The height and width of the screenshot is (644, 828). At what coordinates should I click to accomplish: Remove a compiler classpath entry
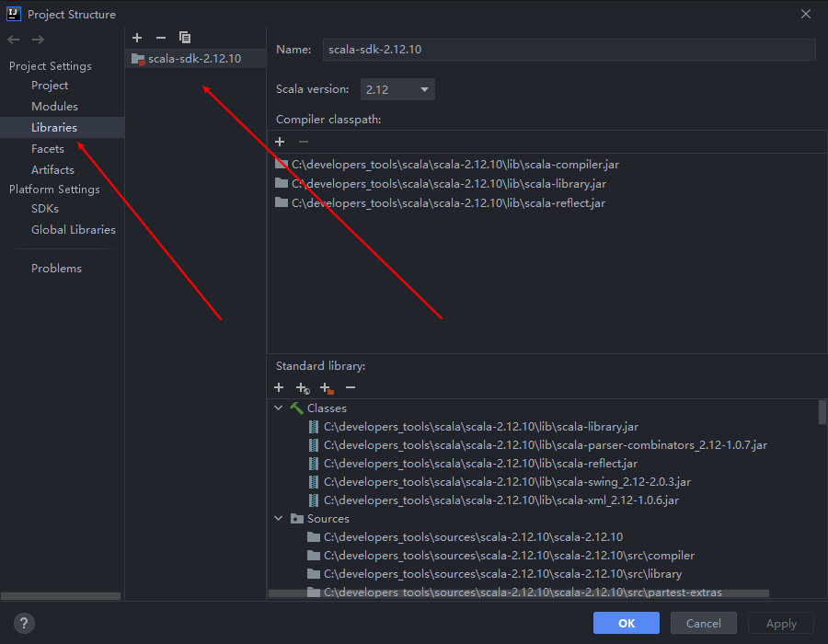tap(303, 142)
